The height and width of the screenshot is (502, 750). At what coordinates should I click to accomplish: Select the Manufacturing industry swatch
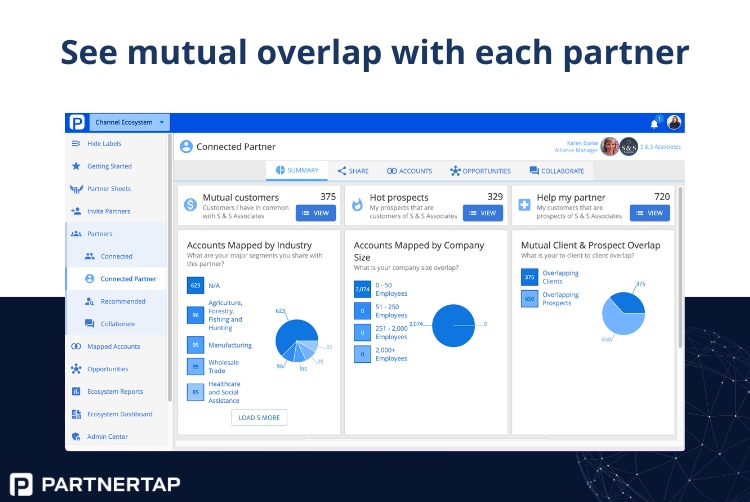point(195,345)
